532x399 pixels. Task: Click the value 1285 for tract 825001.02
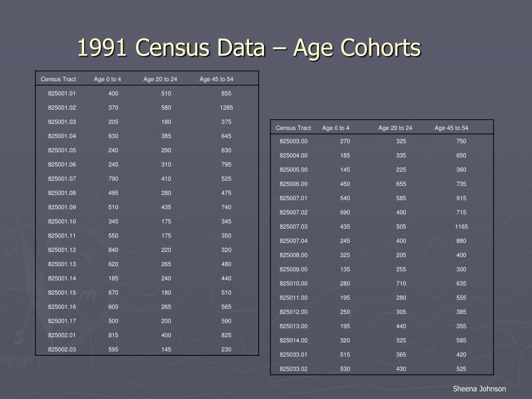pyautogui.click(x=227, y=108)
